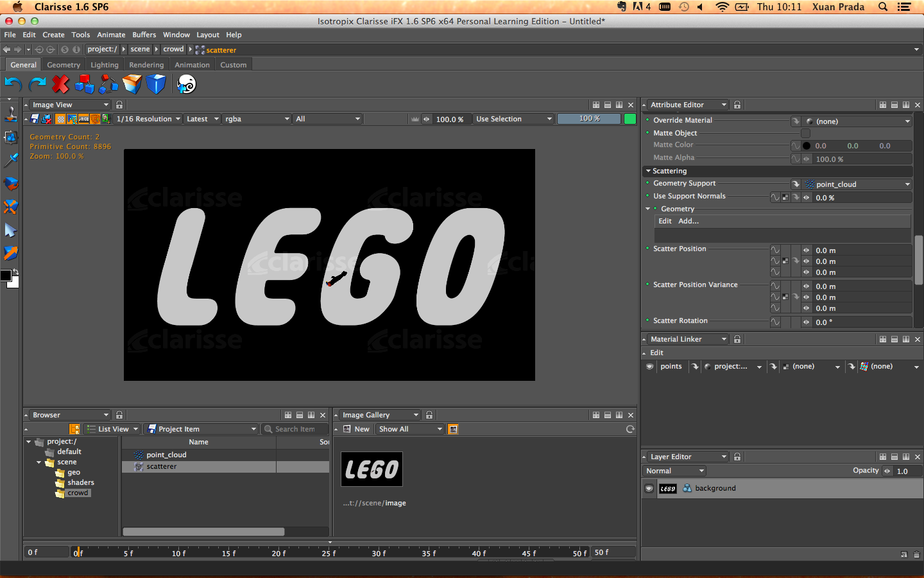Switch to the Geometry shelf tab
Image resolution: width=924 pixels, height=578 pixels.
click(64, 65)
